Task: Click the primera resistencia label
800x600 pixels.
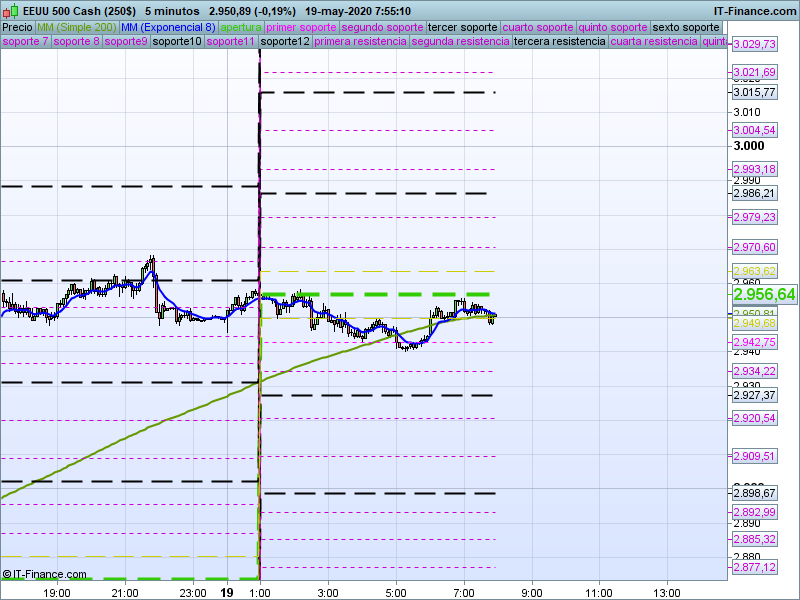Action: 360,42
